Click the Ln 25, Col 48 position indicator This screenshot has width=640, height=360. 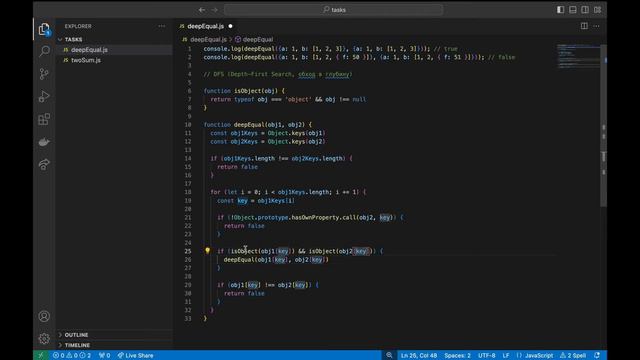click(x=419, y=355)
